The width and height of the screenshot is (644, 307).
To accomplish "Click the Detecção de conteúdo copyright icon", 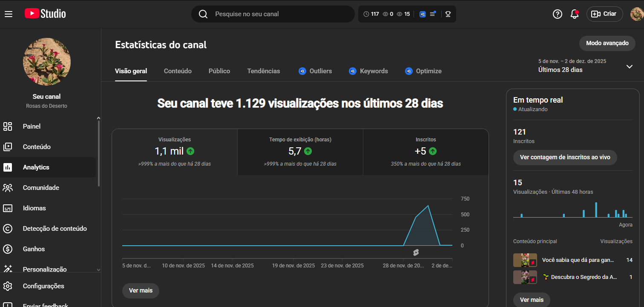I will pyautogui.click(x=8, y=229).
